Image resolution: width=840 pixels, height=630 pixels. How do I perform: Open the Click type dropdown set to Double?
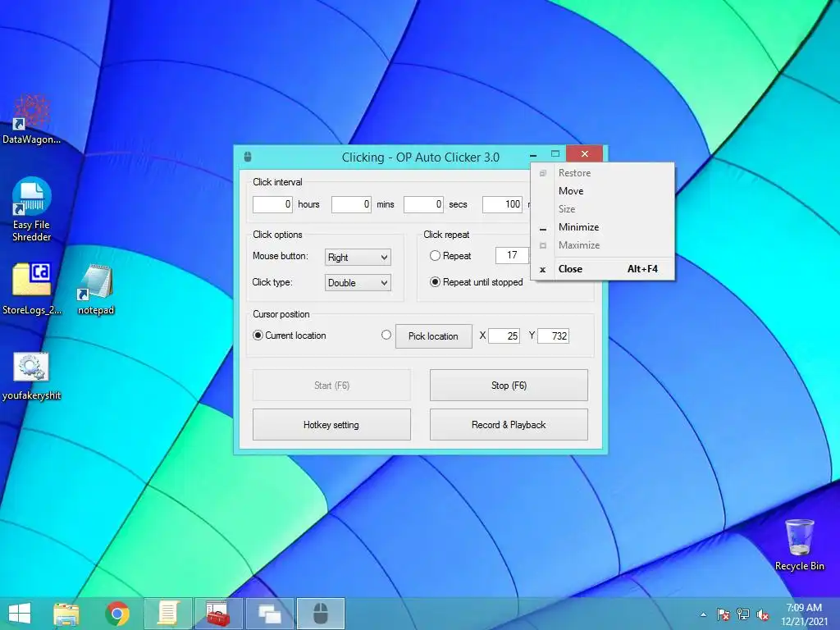[x=358, y=283]
